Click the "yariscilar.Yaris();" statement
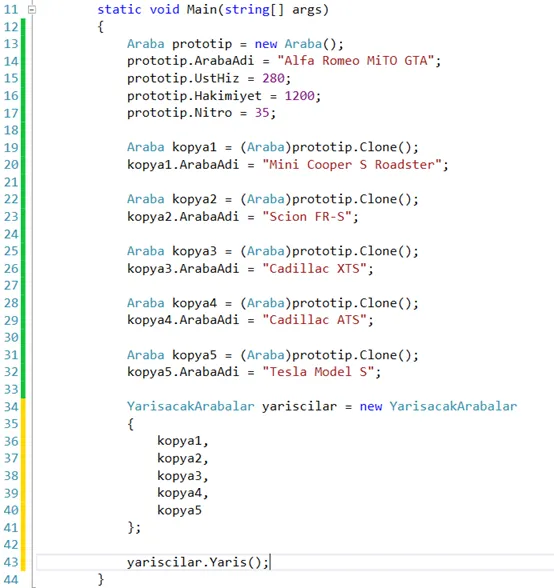Viewport: 554px width, 588px height. (x=198, y=562)
